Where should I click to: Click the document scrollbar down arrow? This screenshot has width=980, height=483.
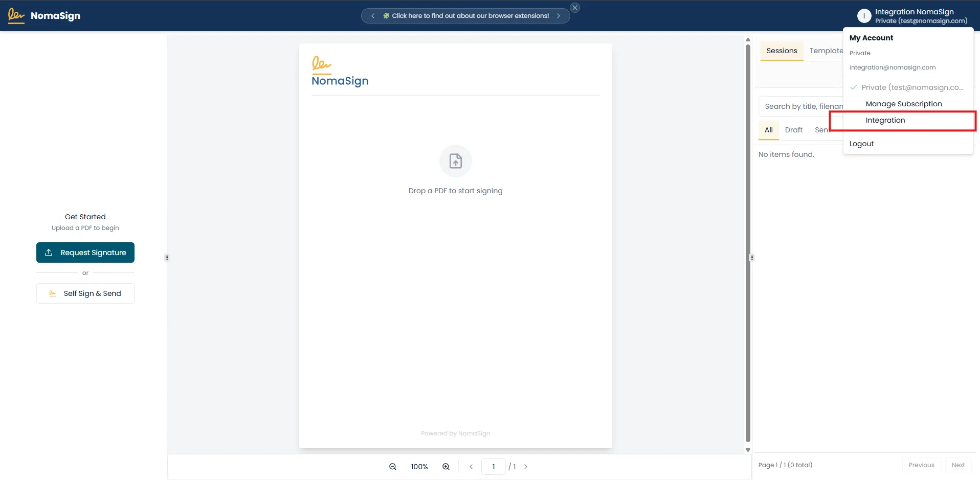748,450
